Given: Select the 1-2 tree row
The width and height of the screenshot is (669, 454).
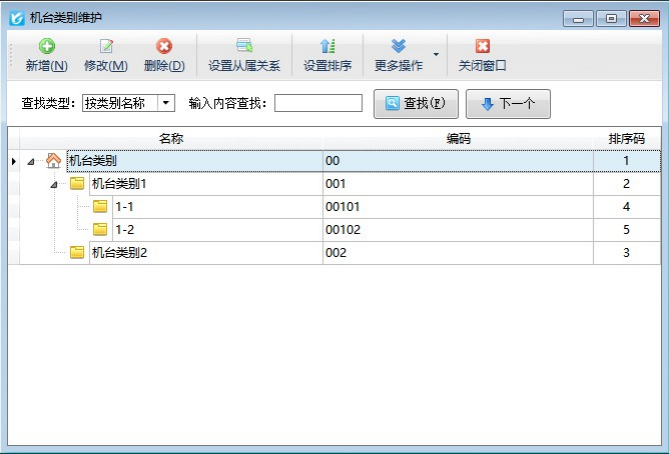Looking at the screenshot, I should coord(126,230).
